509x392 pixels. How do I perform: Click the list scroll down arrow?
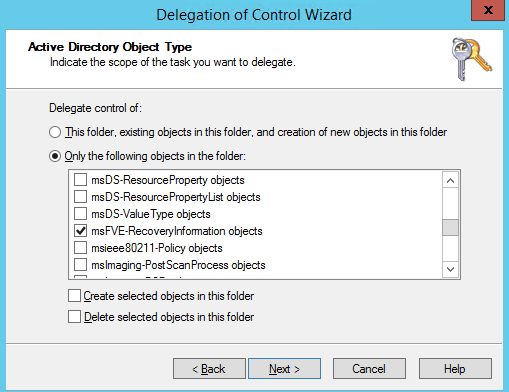(450, 269)
